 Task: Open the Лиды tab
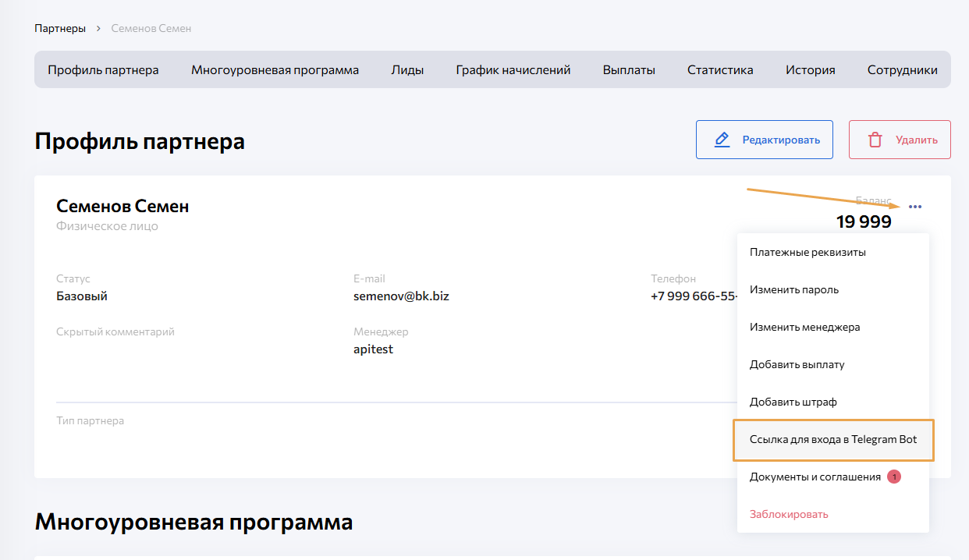[407, 69]
